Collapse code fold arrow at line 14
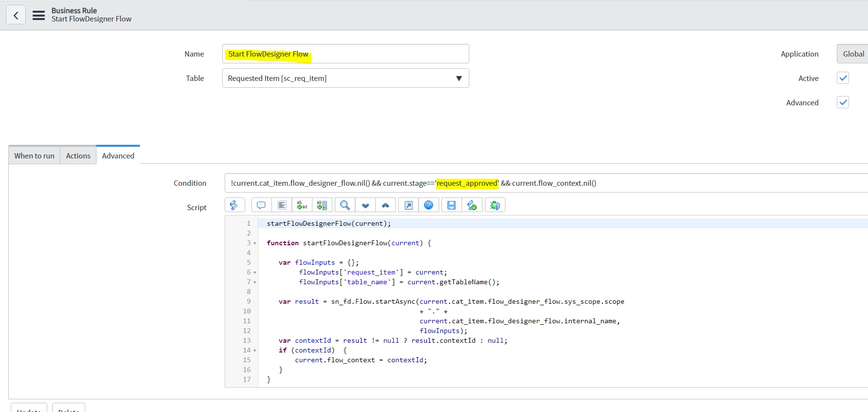868x412 pixels. click(254, 351)
